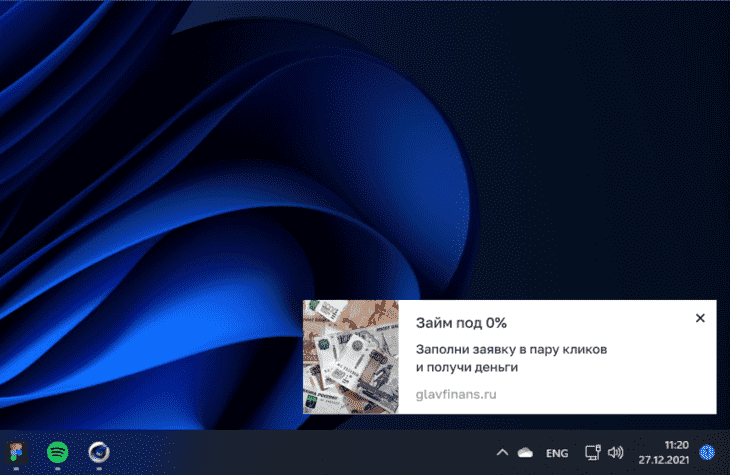Open the Figma app in the taskbar

coord(16,452)
